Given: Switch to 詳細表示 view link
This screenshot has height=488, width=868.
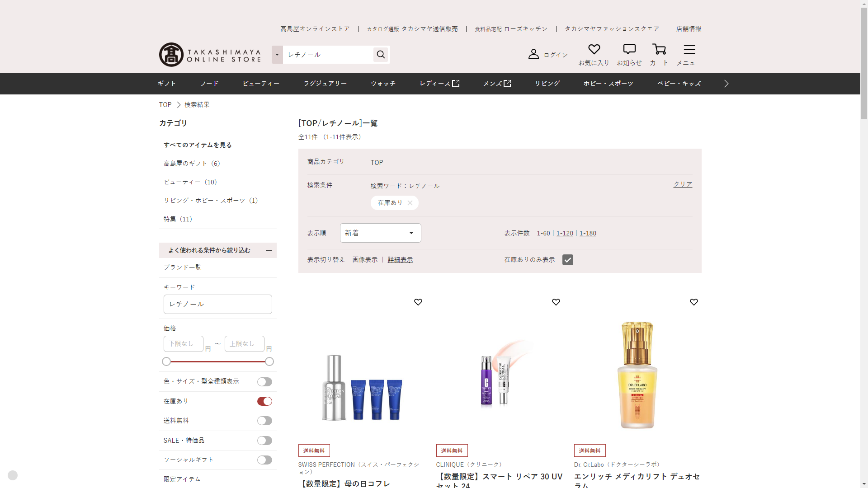Looking at the screenshot, I should pos(400,260).
